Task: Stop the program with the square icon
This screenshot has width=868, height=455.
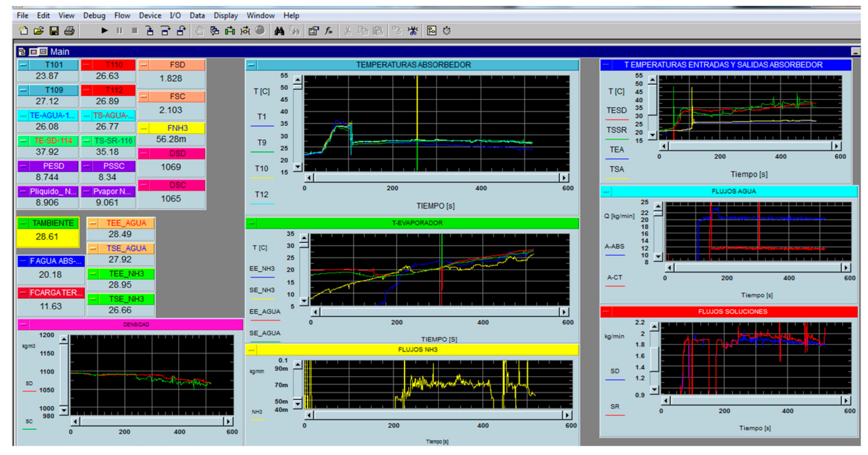Action: tap(135, 31)
